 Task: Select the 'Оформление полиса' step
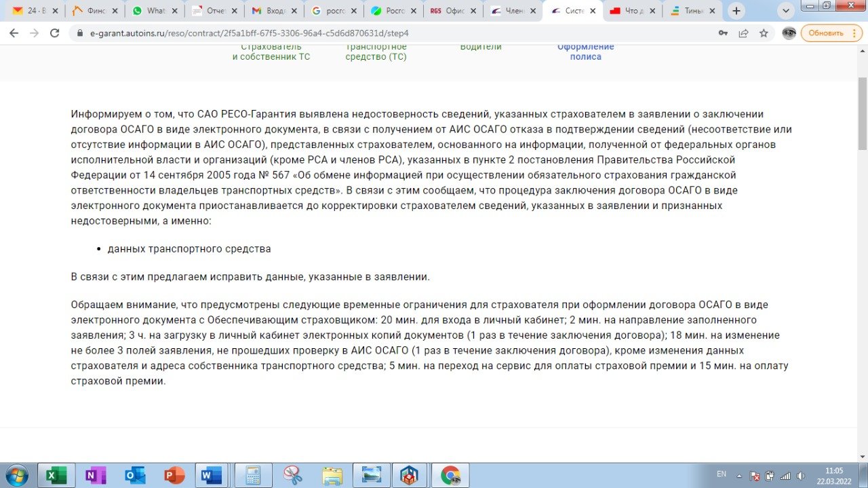[586, 52]
